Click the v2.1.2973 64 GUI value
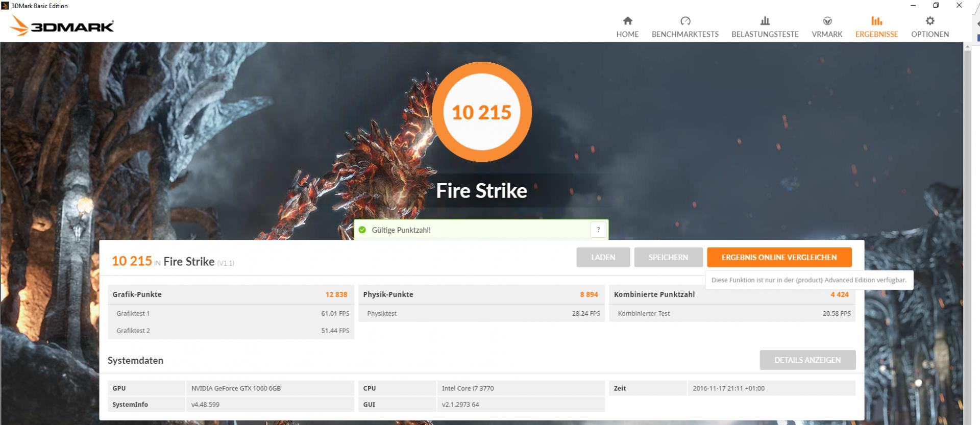The height and width of the screenshot is (425, 980). tap(460, 405)
